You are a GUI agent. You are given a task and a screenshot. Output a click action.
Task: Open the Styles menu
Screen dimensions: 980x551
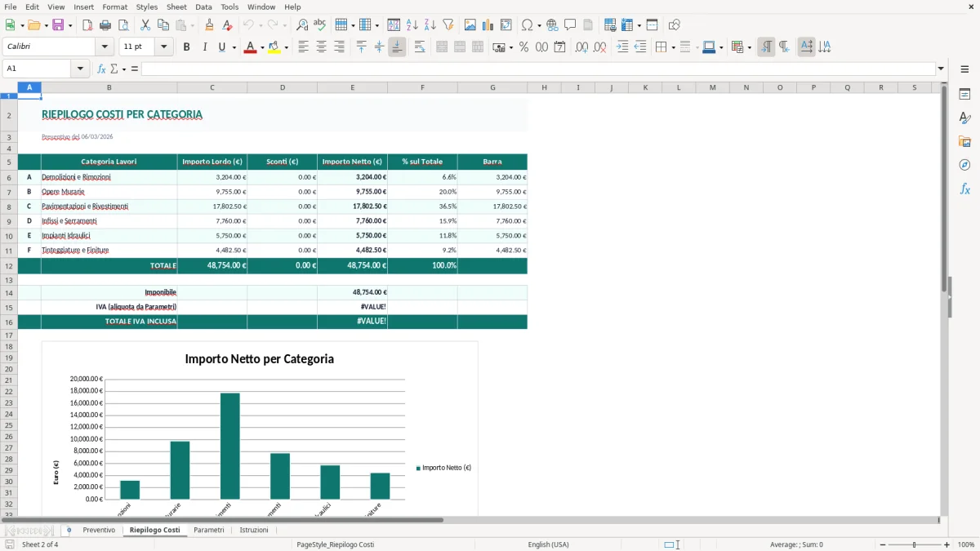coord(147,7)
